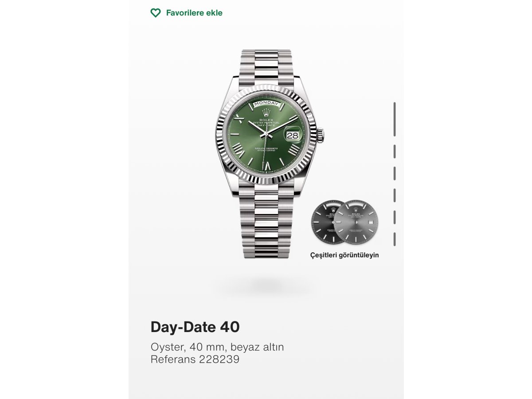Click the 'Referans 228239' text
The width and height of the screenshot is (532, 399).
(195, 359)
